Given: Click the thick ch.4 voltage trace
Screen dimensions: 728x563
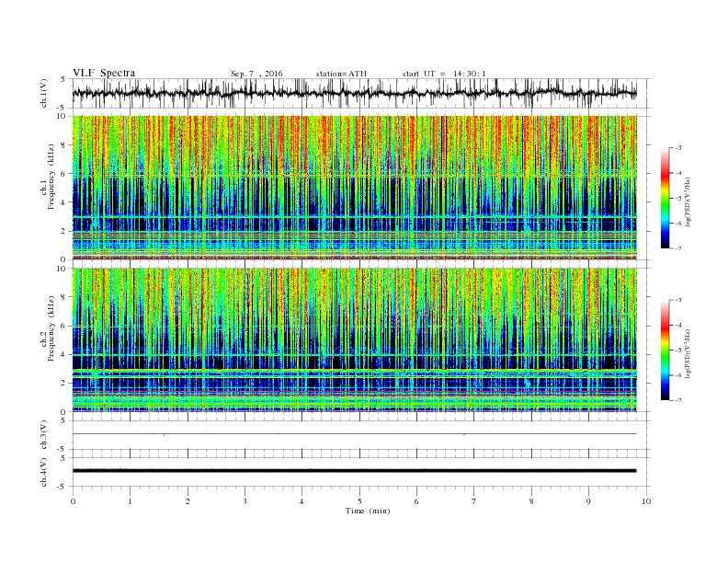Looking at the screenshot, I should (355, 471).
